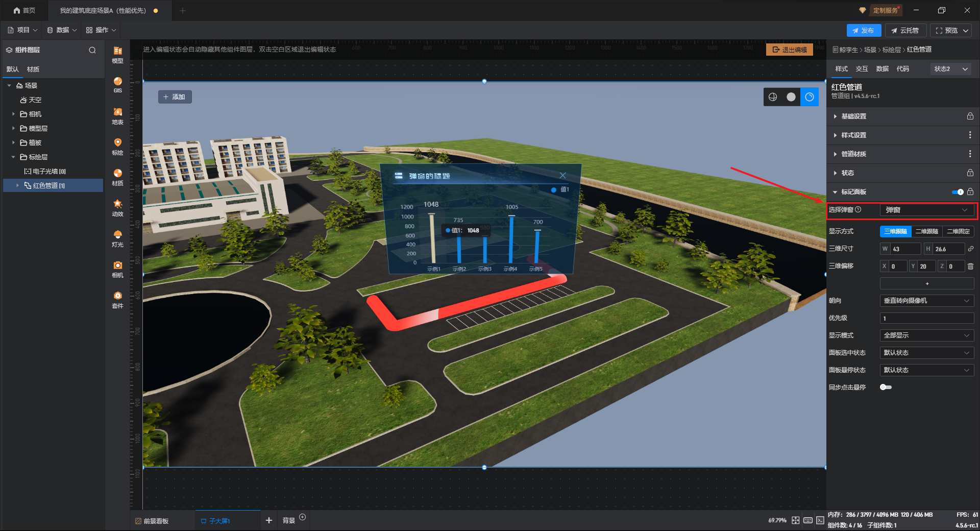Delete the 三维偏移 row with trash icon
Viewport: 980px width, 531px height.
pyautogui.click(x=970, y=266)
